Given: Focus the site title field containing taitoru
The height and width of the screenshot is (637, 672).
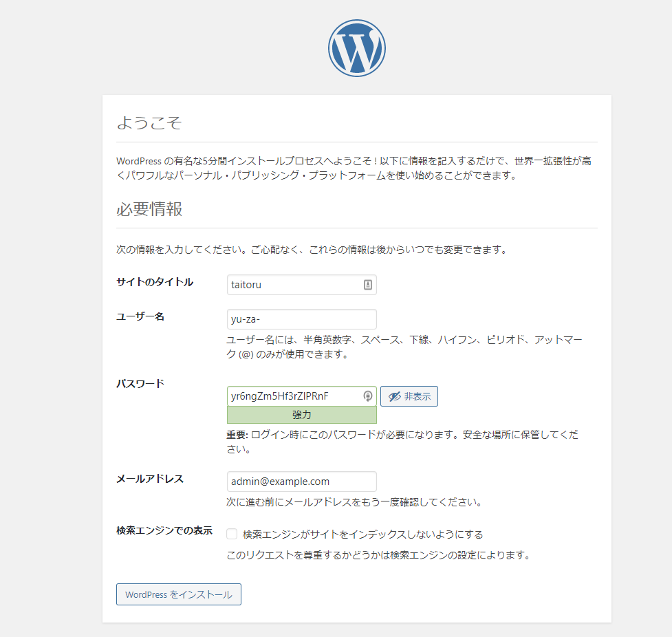Looking at the screenshot, I should 302,285.
